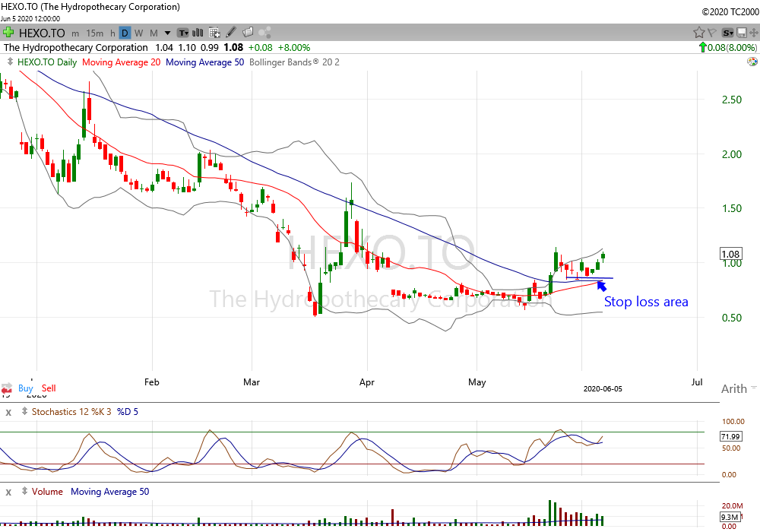Screen dimensions: 760x532
Task: Click the Arith scale dropdown
Action: (x=739, y=388)
